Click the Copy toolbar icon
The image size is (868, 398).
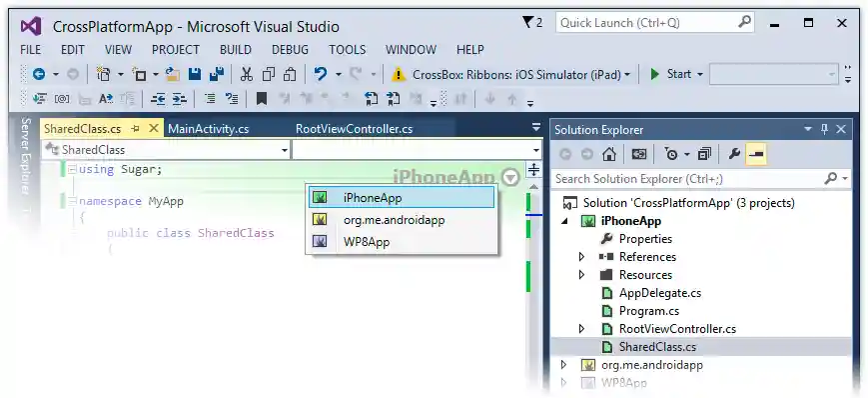click(x=269, y=74)
